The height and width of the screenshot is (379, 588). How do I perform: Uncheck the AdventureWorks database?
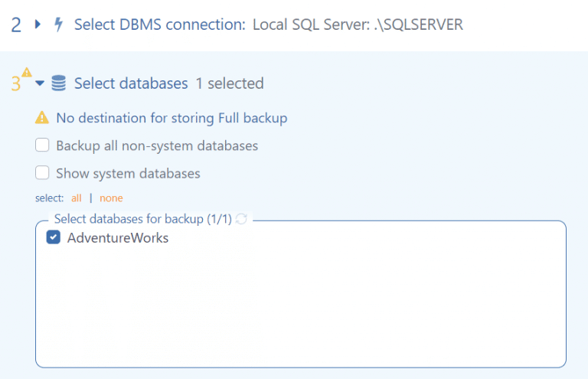(x=54, y=238)
